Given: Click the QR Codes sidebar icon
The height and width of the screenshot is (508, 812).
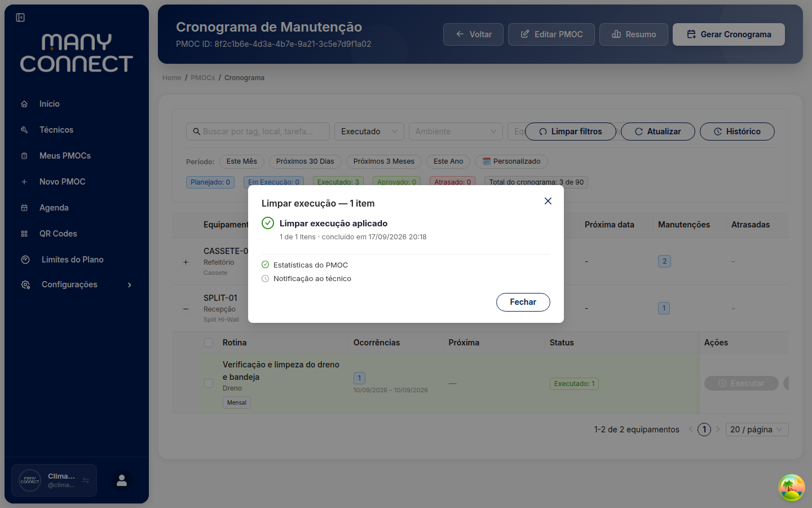Looking at the screenshot, I should [24, 234].
